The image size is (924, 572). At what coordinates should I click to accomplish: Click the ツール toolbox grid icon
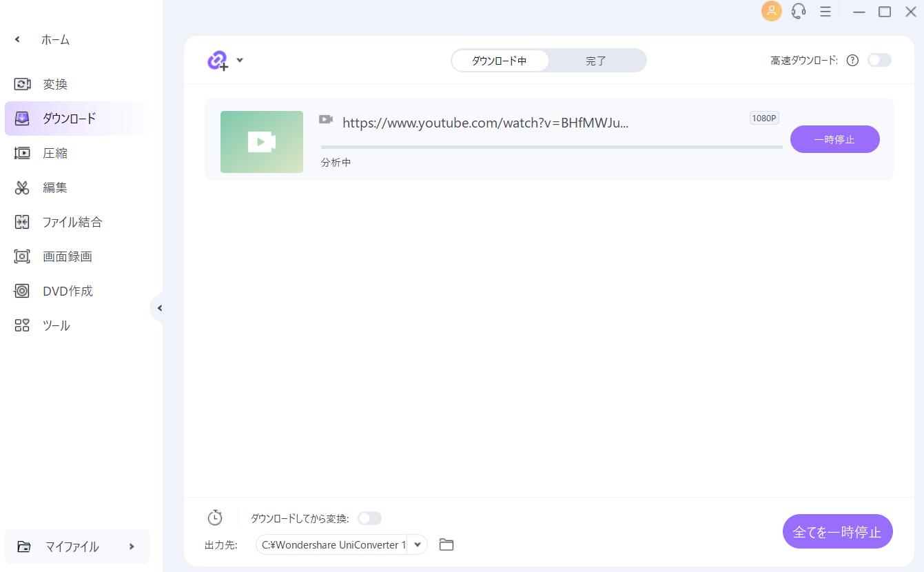[22, 325]
